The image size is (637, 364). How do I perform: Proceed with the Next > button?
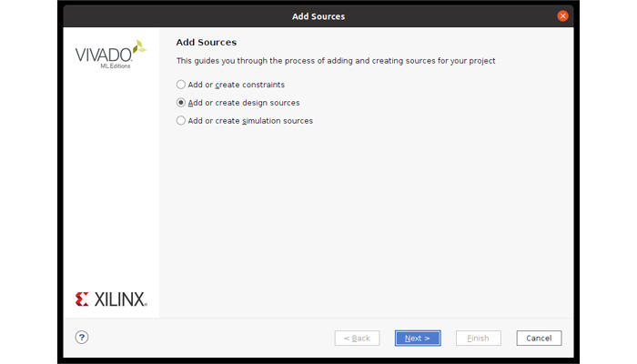tap(418, 338)
